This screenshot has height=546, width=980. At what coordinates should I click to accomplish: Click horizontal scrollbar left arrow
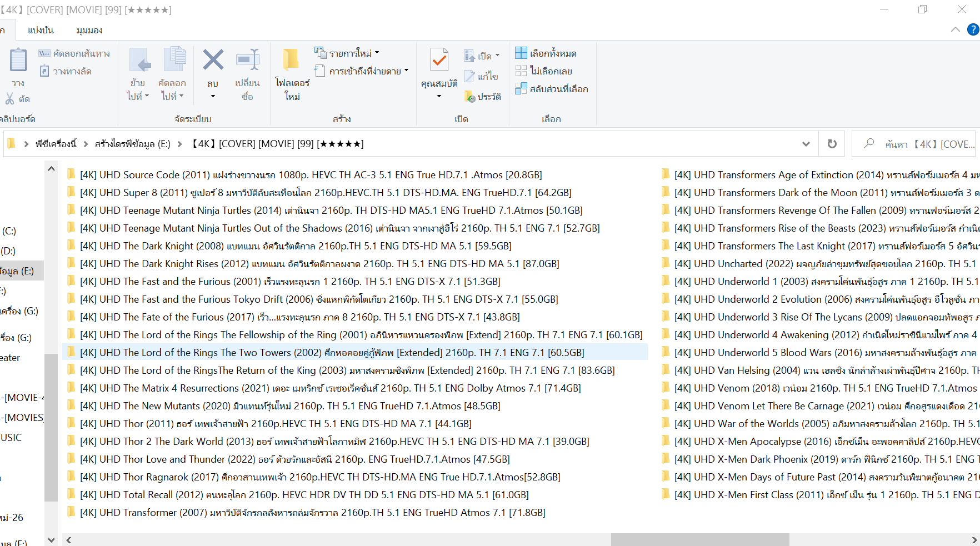pos(69,540)
